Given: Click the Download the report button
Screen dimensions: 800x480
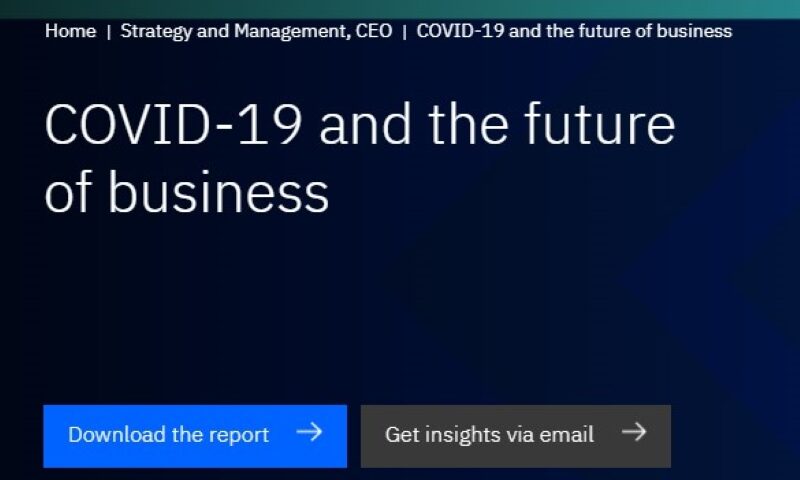Looking at the screenshot, I should (195, 436).
